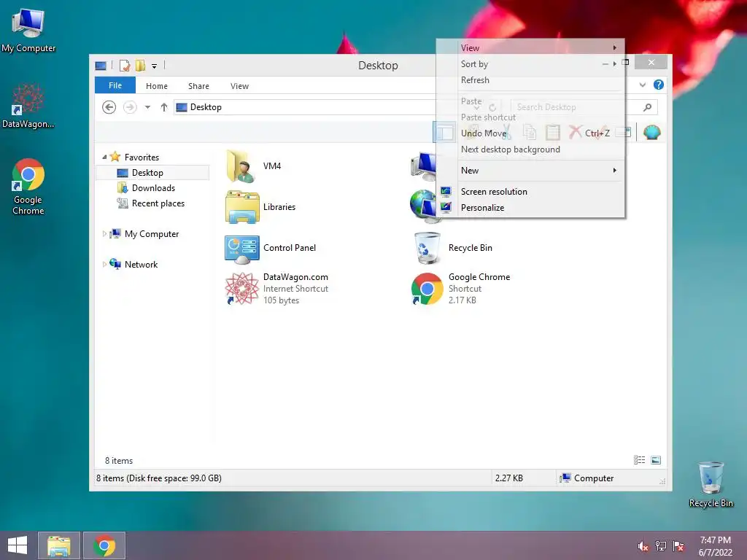Switch to the Home ribbon tab

pyautogui.click(x=157, y=86)
